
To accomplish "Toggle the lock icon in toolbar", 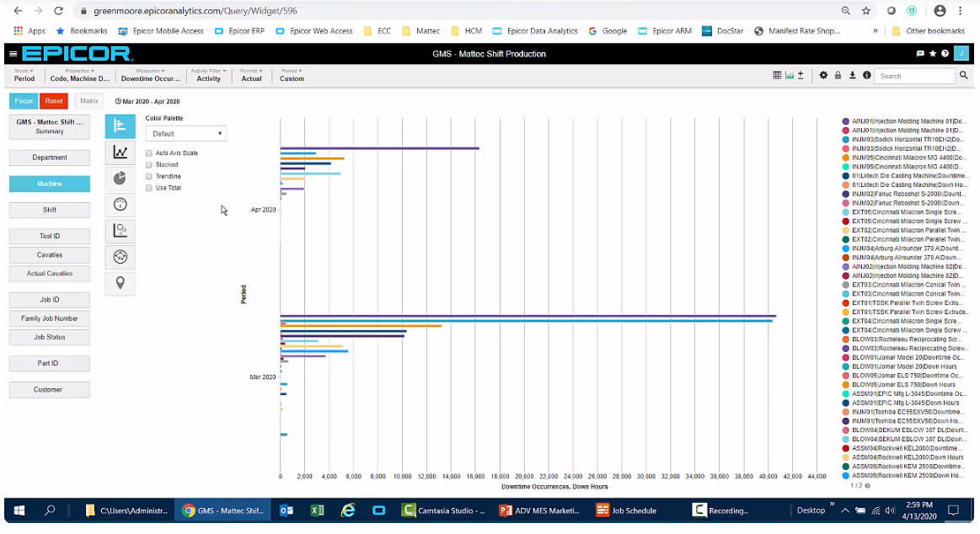I will (x=838, y=75).
